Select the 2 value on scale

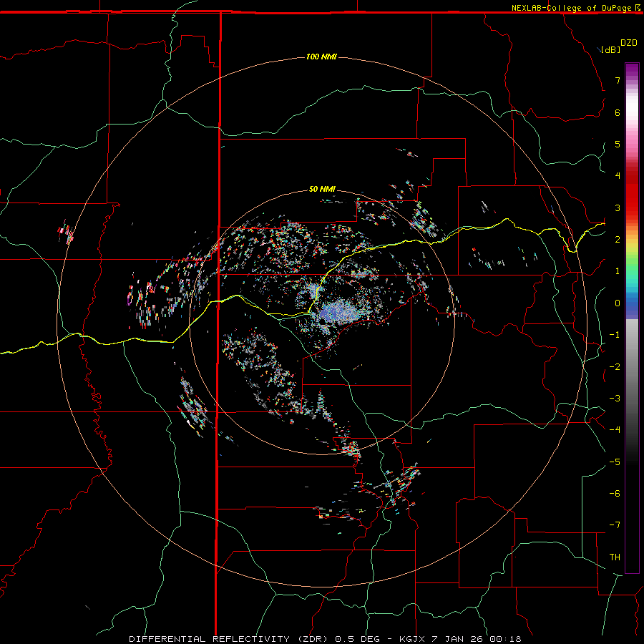pyautogui.click(x=618, y=240)
